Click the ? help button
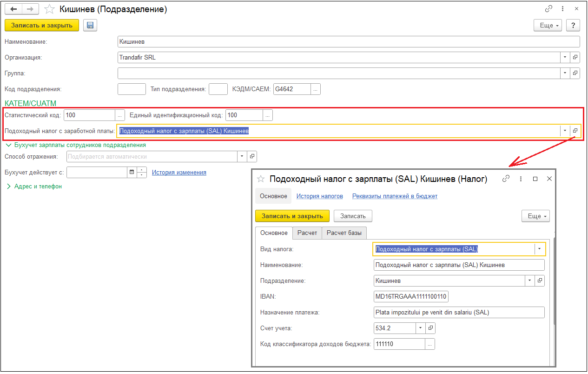Viewport: 588px width, 374px height. [x=574, y=26]
